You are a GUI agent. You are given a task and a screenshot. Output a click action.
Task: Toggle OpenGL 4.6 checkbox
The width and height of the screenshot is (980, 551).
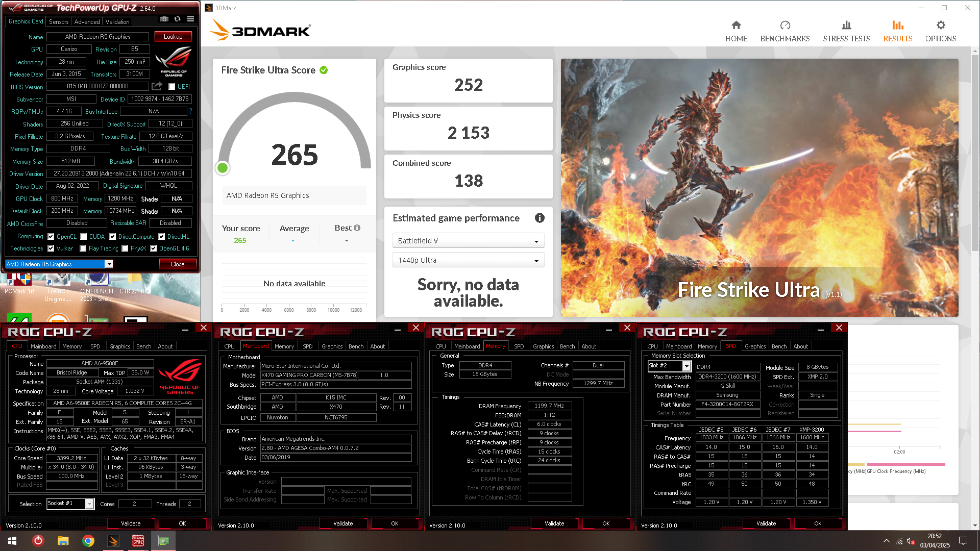point(154,248)
